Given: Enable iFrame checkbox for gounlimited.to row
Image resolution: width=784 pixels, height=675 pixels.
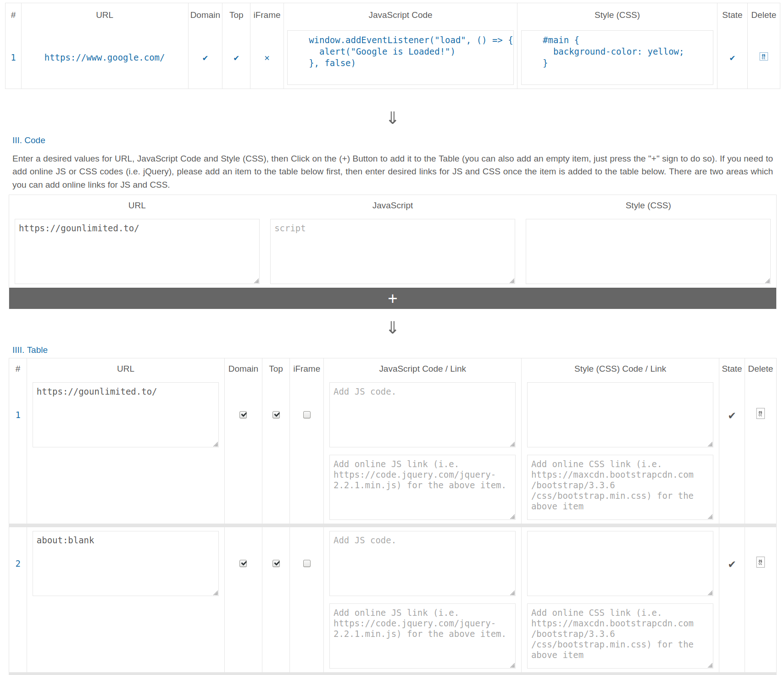Looking at the screenshot, I should click(307, 415).
